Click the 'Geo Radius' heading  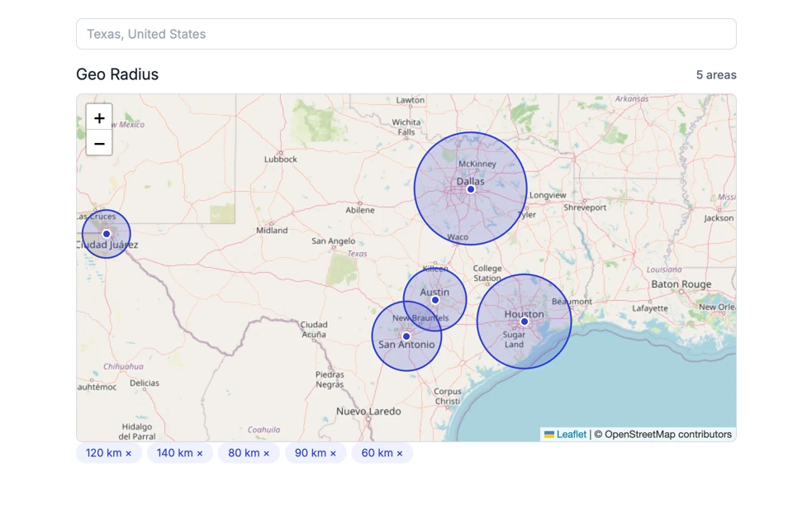pyautogui.click(x=117, y=74)
